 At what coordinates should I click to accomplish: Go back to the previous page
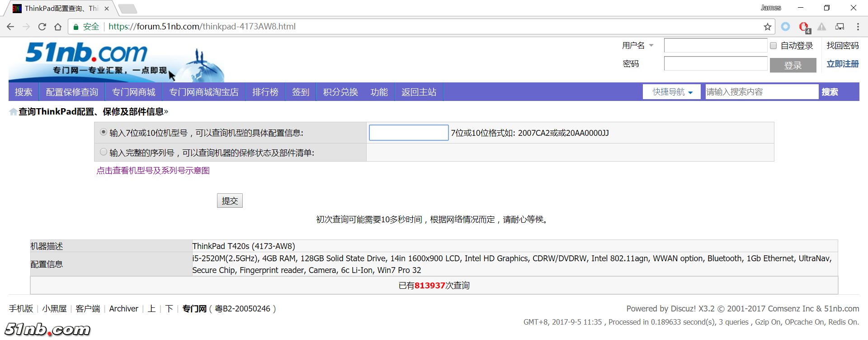click(10, 27)
